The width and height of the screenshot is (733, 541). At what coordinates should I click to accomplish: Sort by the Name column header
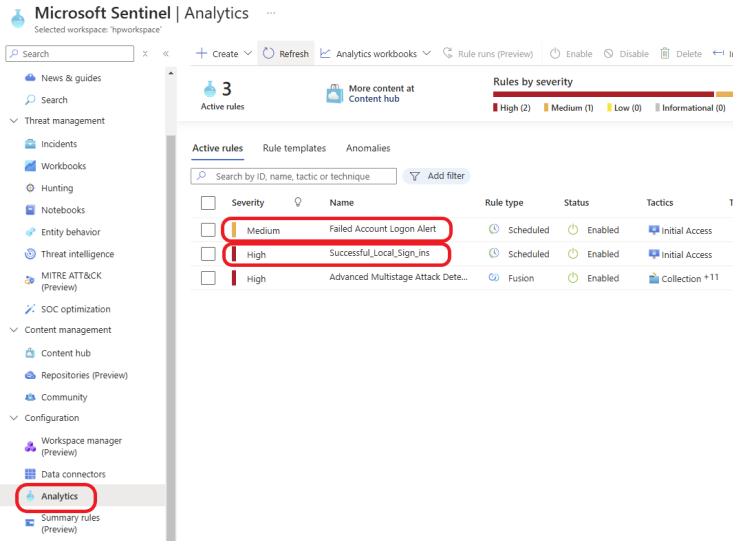pos(342,202)
